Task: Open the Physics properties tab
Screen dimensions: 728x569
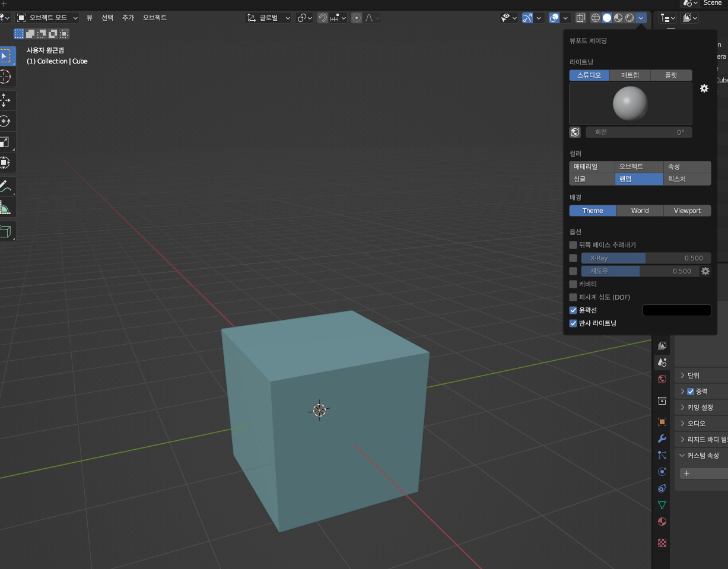Action: pyautogui.click(x=662, y=472)
